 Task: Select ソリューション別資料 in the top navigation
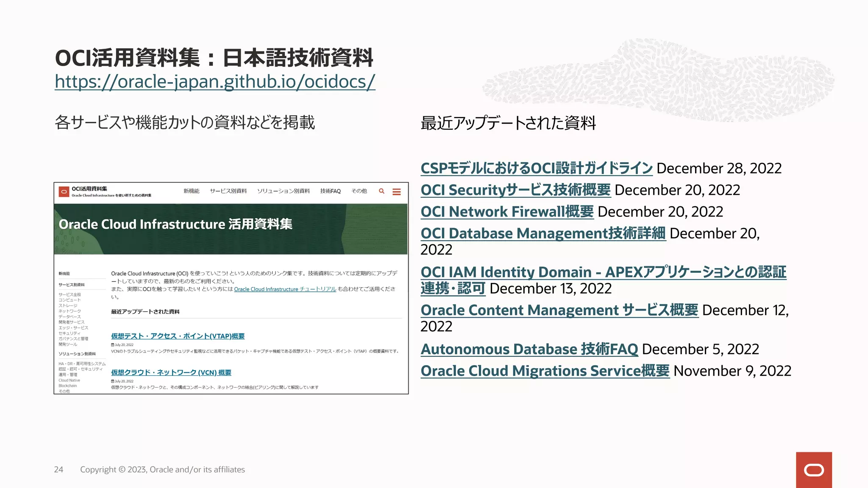click(283, 191)
